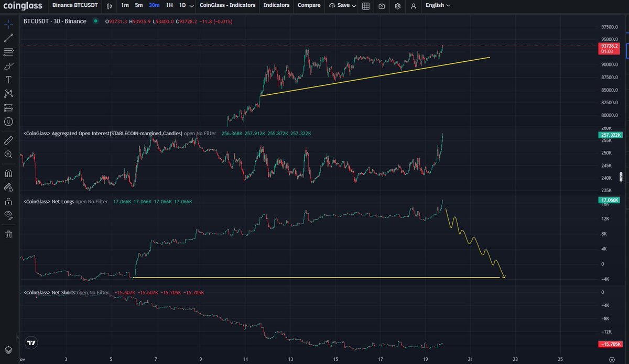This screenshot has height=364, width=629.
Task: Open the object tree layers icon
Action: click(8, 350)
